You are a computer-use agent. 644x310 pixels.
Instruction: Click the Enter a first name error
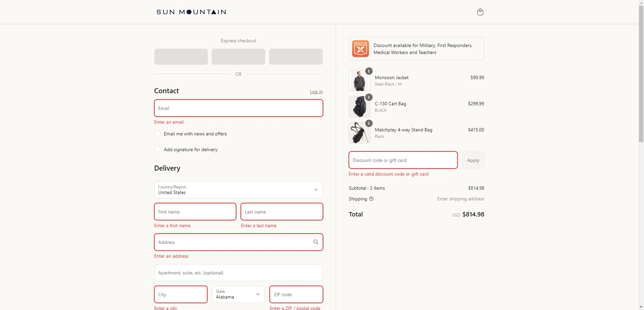172,226
